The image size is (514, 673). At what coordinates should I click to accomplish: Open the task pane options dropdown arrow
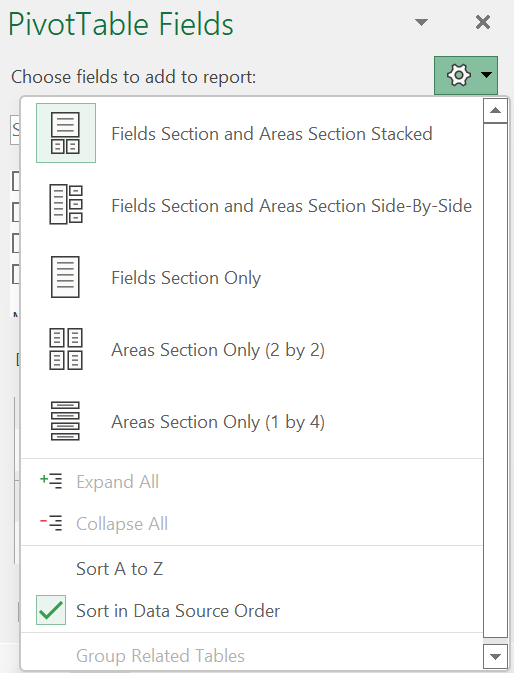pyautogui.click(x=422, y=22)
